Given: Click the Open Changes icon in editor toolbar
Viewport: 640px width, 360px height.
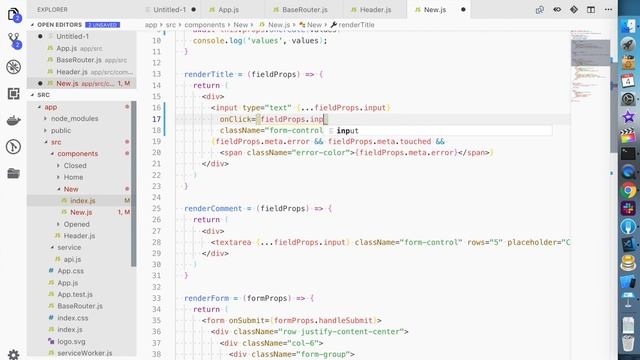Looking at the screenshot, I should click(x=540, y=9).
